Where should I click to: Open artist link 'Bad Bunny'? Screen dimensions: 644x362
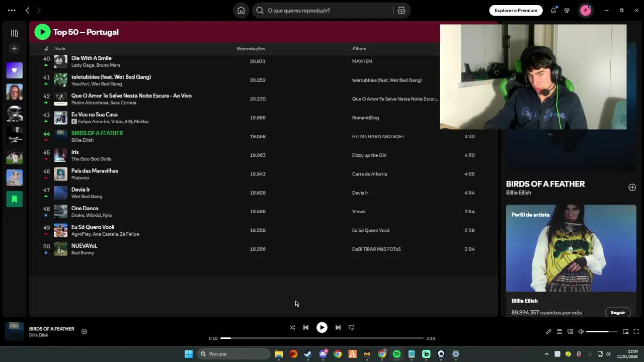(x=83, y=253)
